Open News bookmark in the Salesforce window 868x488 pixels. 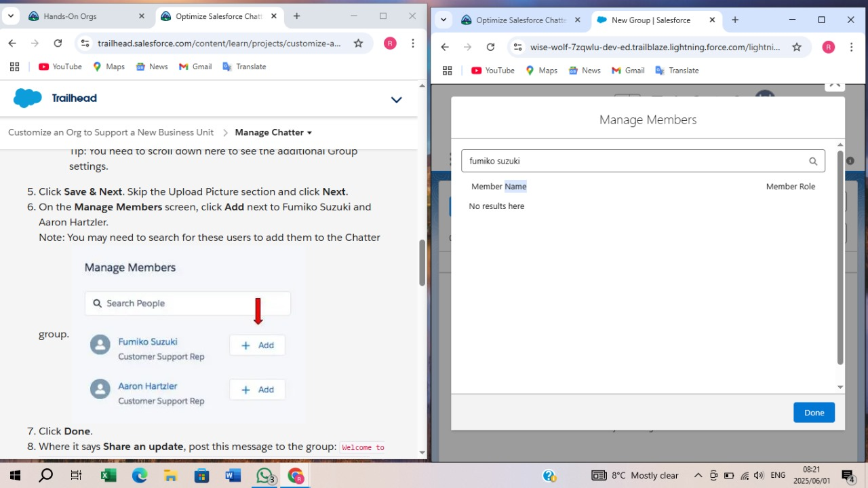tap(585, 70)
